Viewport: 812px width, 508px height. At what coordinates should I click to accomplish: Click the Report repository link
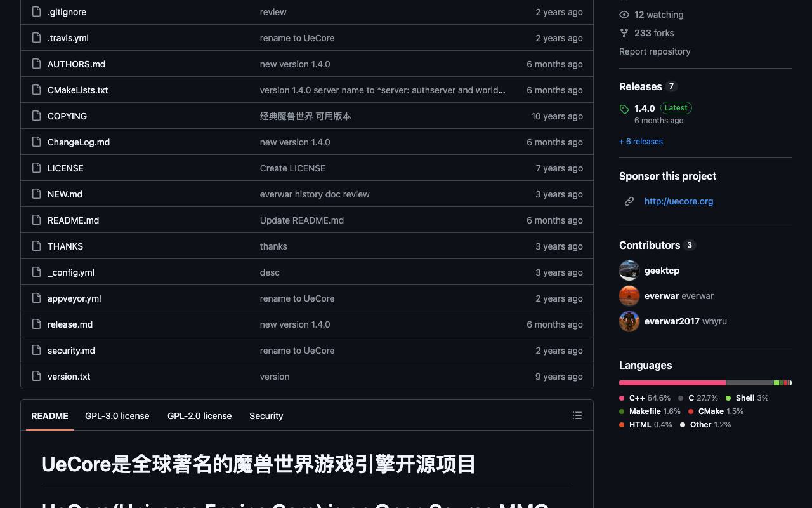point(655,51)
